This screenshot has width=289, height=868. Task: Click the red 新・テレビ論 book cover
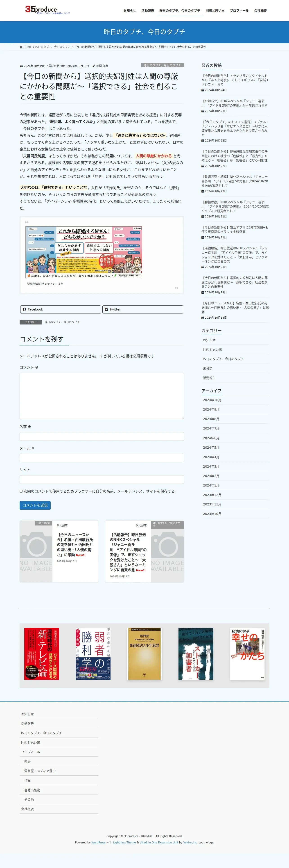pyautogui.click(x=41, y=654)
